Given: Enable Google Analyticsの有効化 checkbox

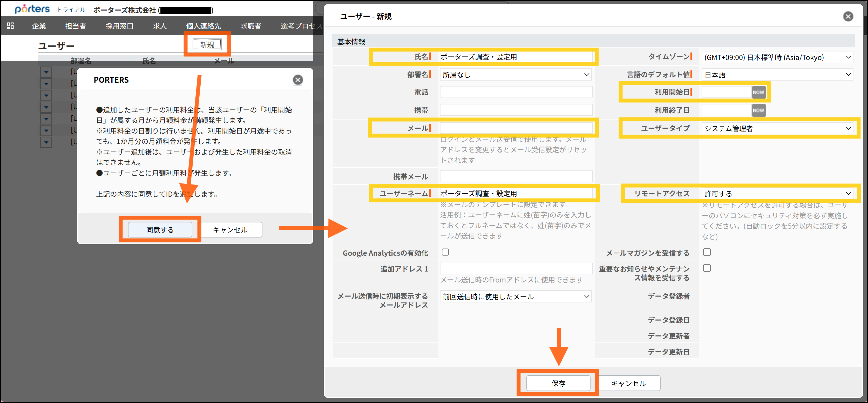Looking at the screenshot, I should pos(445,252).
